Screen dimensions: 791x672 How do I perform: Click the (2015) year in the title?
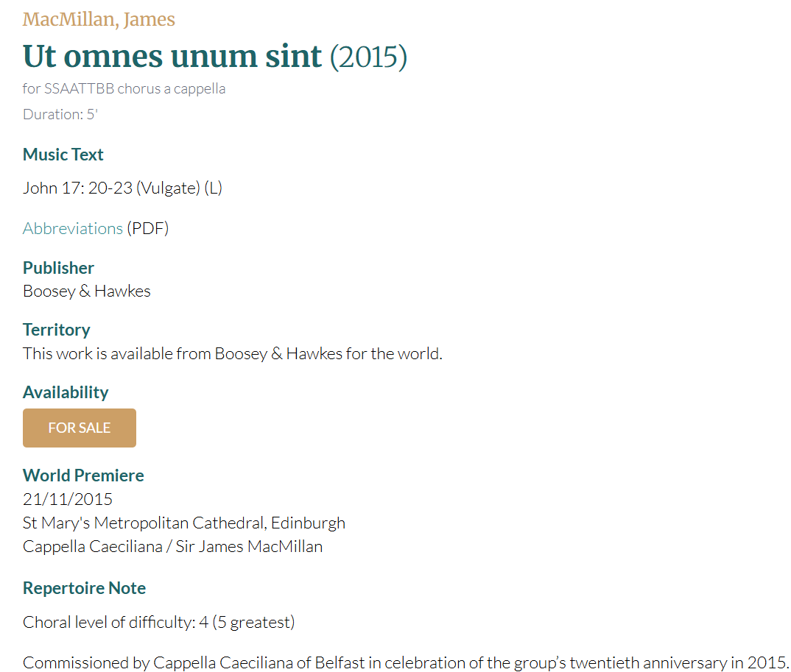pyautogui.click(x=368, y=57)
